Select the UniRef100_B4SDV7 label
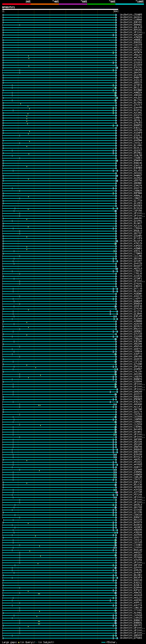 pyautogui.click(x=131, y=266)
